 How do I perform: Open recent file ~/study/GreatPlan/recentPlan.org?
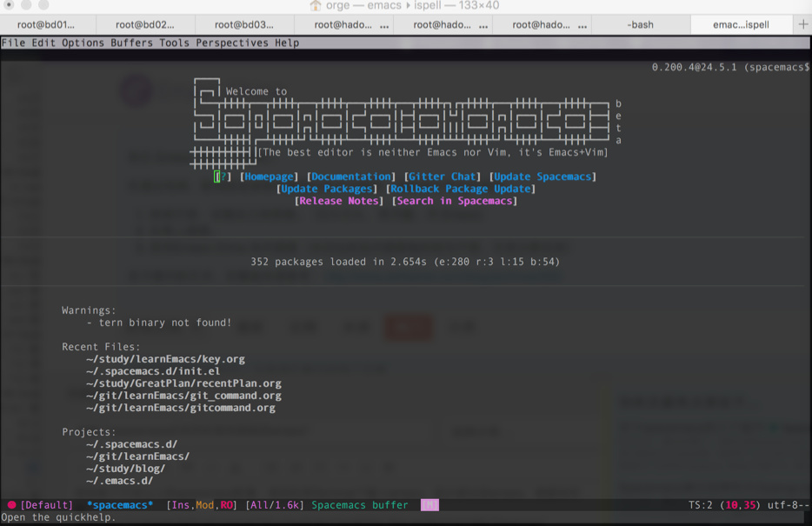click(x=183, y=383)
